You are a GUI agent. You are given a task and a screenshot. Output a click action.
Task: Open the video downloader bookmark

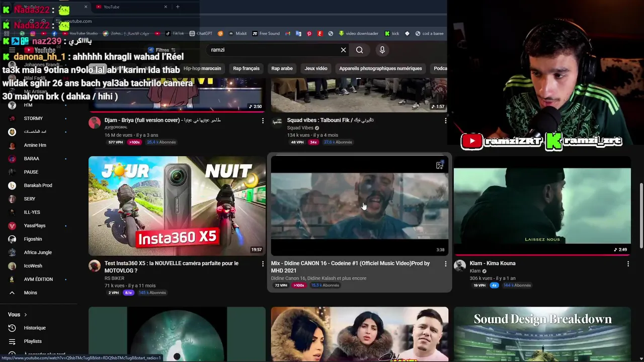(x=358, y=34)
